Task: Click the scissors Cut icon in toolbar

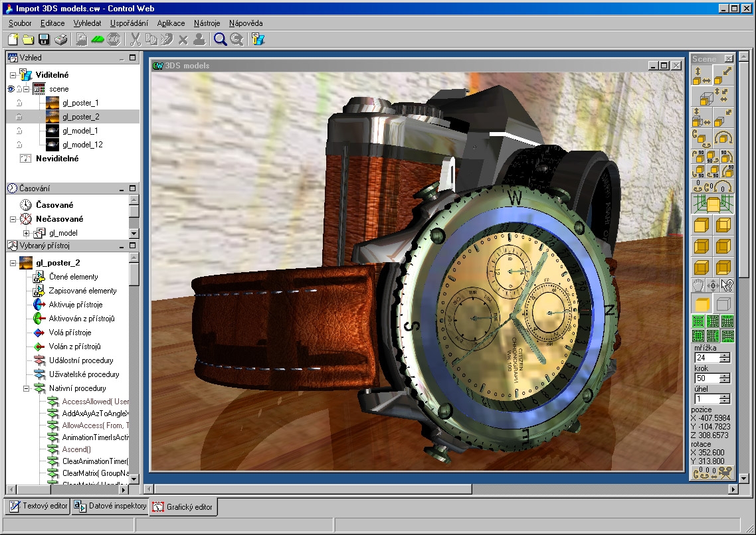Action: (136, 40)
